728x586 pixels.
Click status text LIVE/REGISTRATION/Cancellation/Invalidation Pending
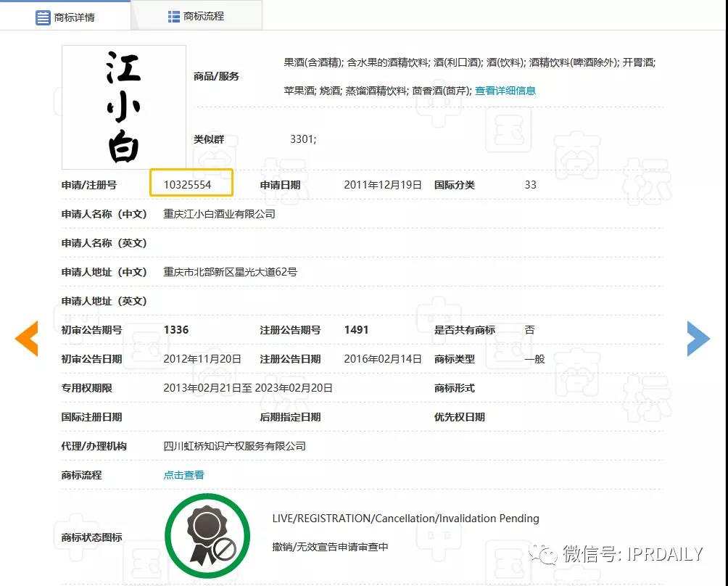click(x=406, y=519)
